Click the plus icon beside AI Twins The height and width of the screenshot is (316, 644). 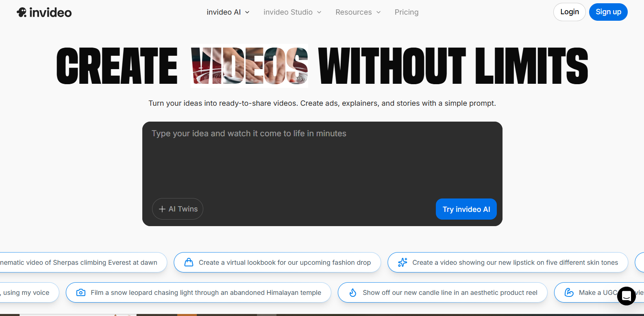click(162, 209)
